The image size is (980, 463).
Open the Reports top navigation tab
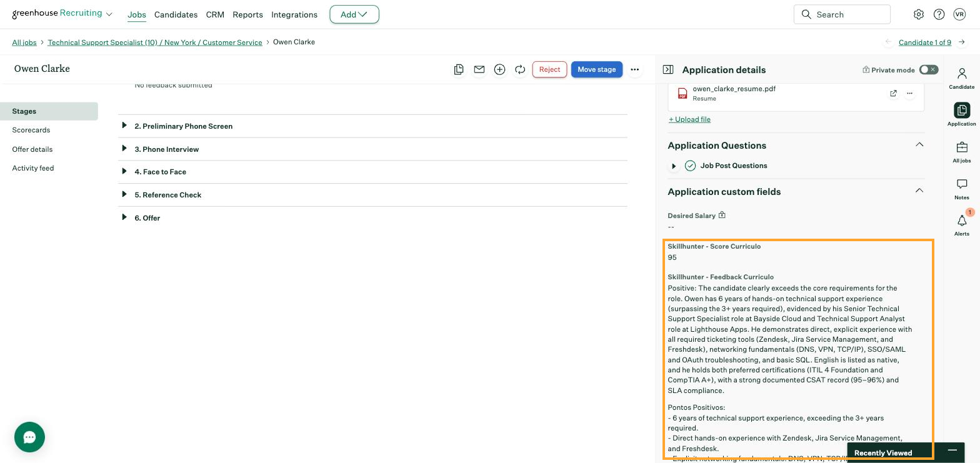(247, 14)
